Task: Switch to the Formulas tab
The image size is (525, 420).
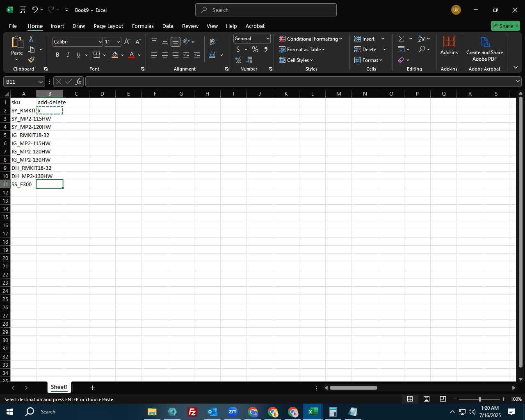Action: (143, 26)
